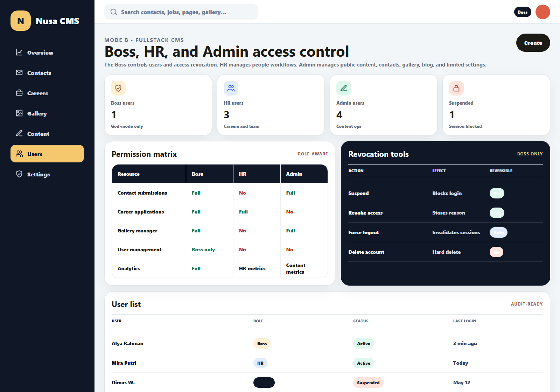560x392 pixels.
Task: Click the Force logout action
Action: tap(364, 232)
